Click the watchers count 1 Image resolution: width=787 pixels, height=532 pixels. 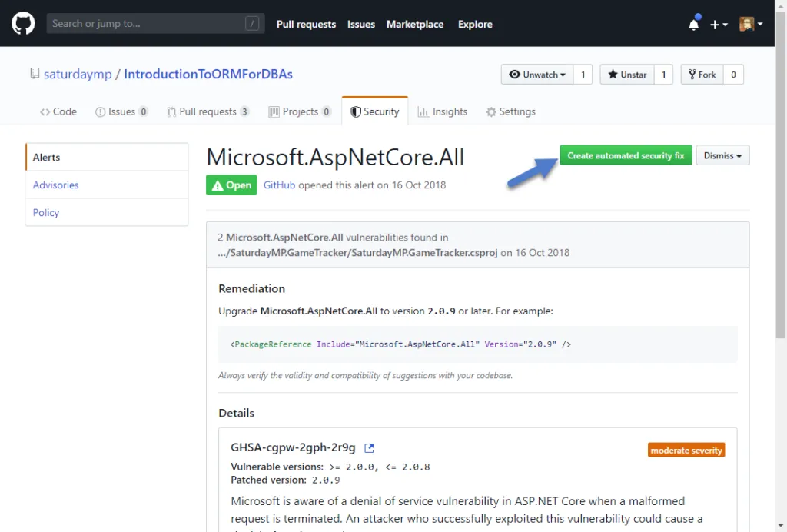click(x=583, y=75)
